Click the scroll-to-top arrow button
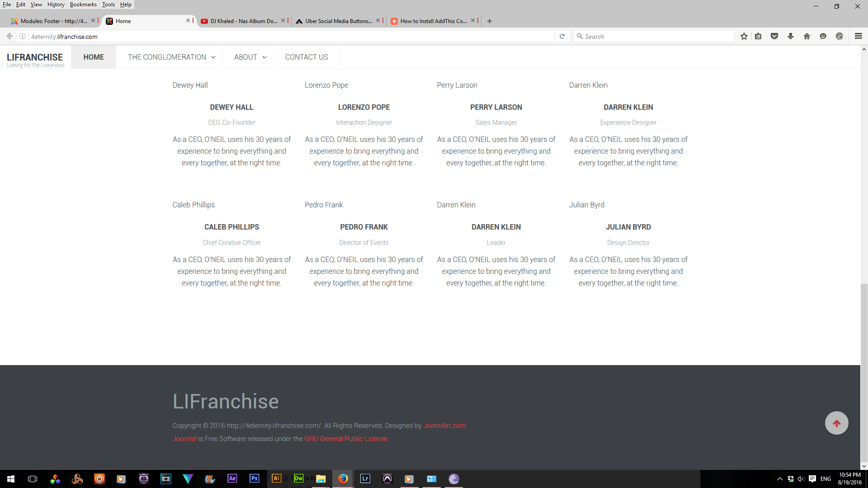The height and width of the screenshot is (488, 868). point(836,423)
